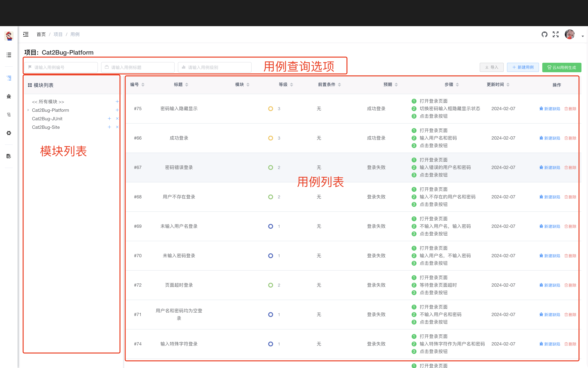Select << 所有模块 >> tree item

click(x=48, y=101)
